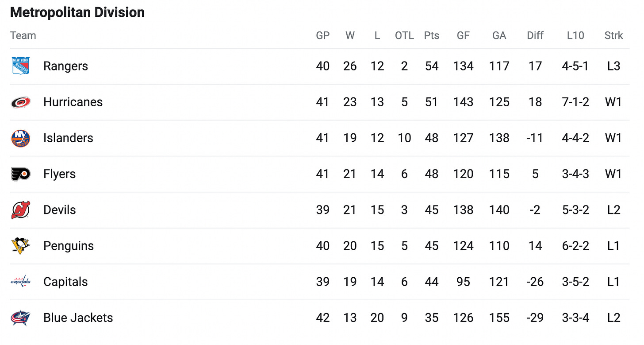Select the Penguins team name
The height and width of the screenshot is (345, 644).
click(69, 246)
